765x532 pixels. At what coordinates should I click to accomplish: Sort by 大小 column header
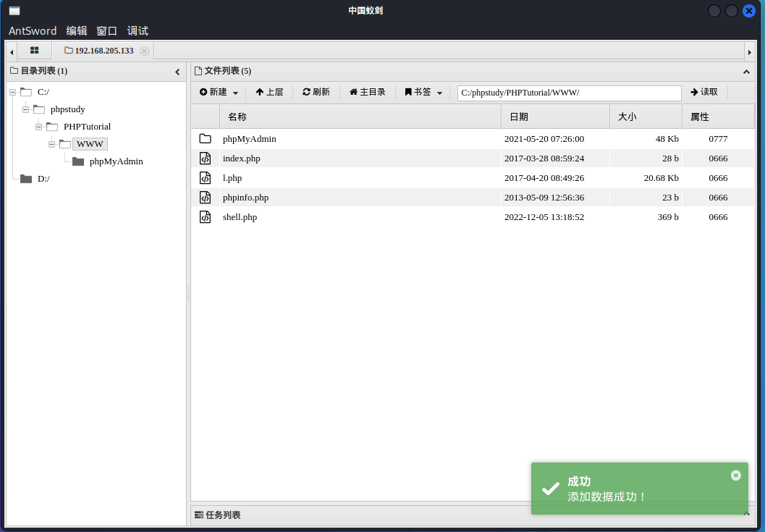tap(646, 117)
